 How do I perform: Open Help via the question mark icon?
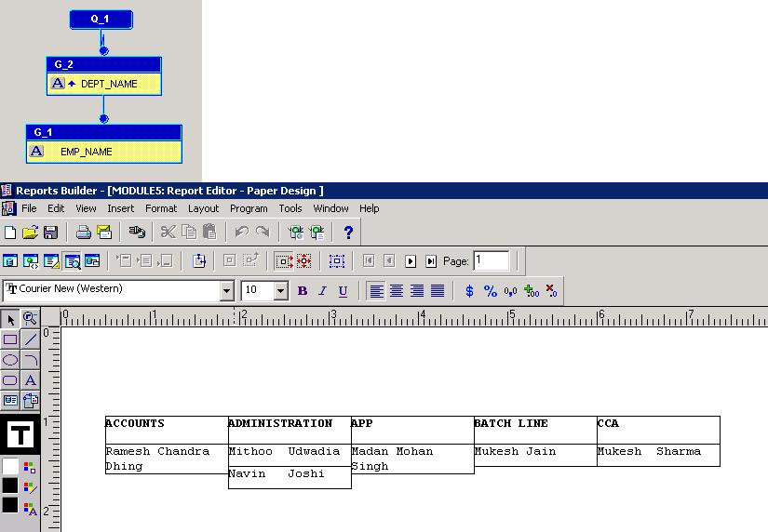(x=348, y=233)
